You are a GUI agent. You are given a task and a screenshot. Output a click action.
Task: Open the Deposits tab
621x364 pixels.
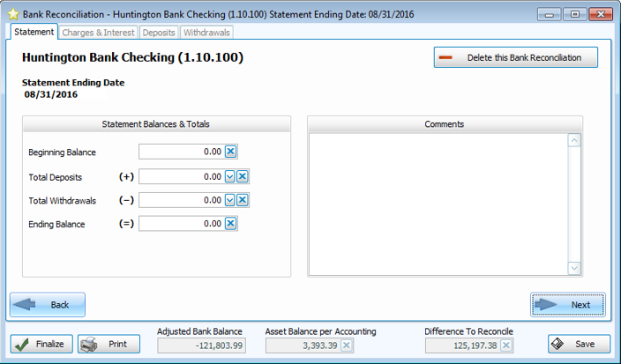(x=159, y=33)
